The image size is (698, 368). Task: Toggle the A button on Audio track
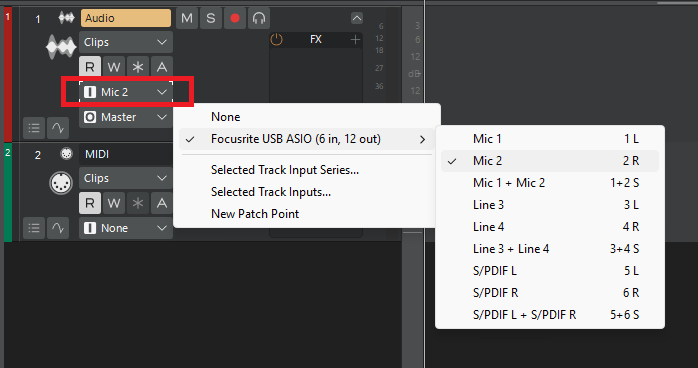[162, 67]
